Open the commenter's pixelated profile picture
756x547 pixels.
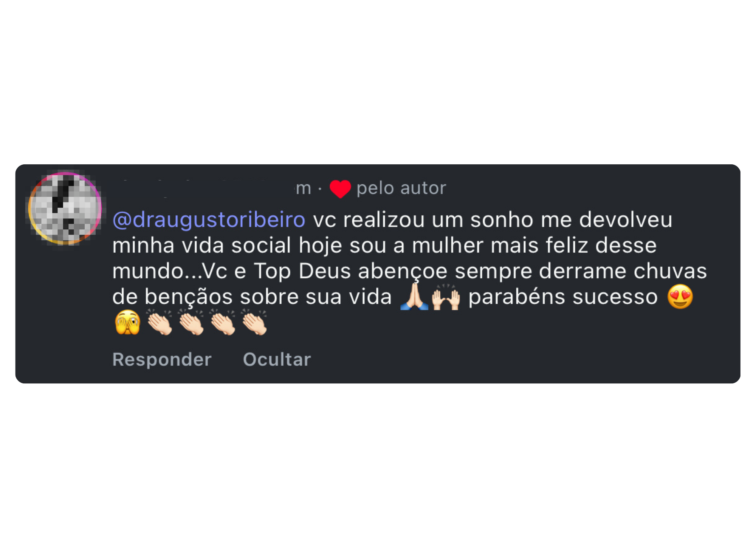[x=65, y=208]
